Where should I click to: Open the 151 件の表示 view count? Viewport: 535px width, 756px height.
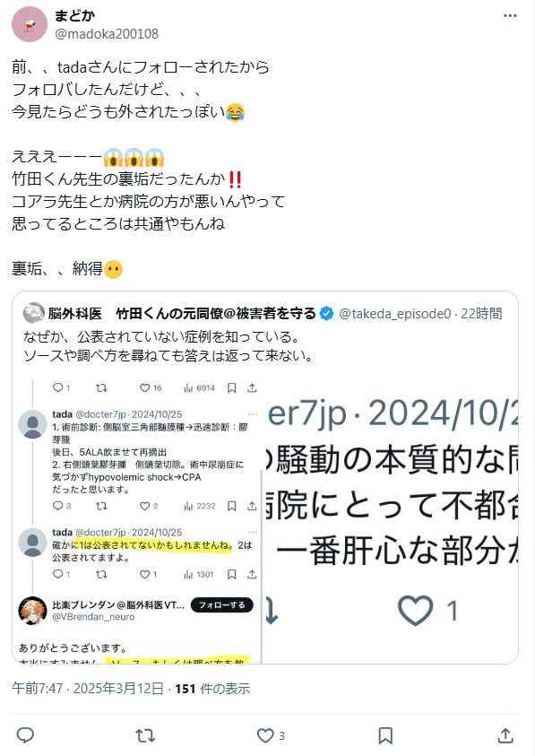coord(212,688)
